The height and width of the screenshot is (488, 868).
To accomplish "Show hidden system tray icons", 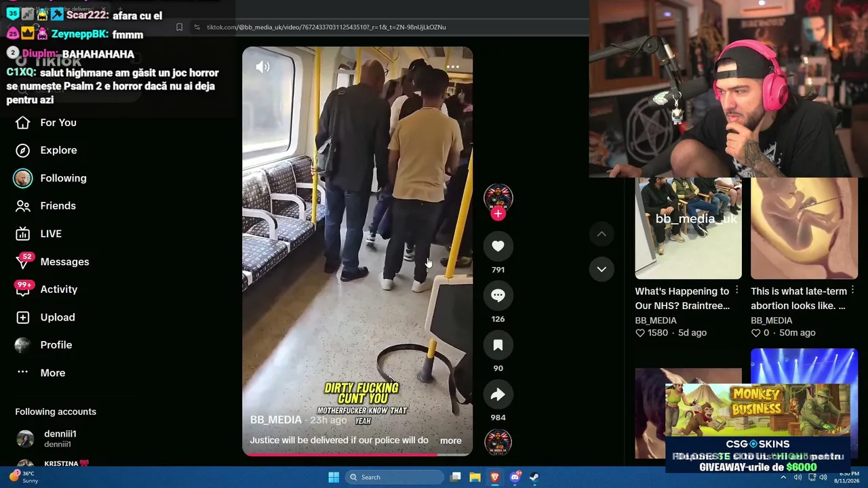I will pyautogui.click(x=783, y=477).
